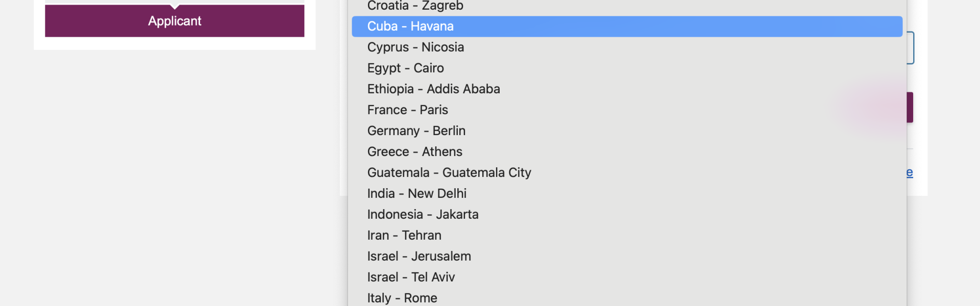Pick Iran - Tehran from dropdown

coord(627,236)
